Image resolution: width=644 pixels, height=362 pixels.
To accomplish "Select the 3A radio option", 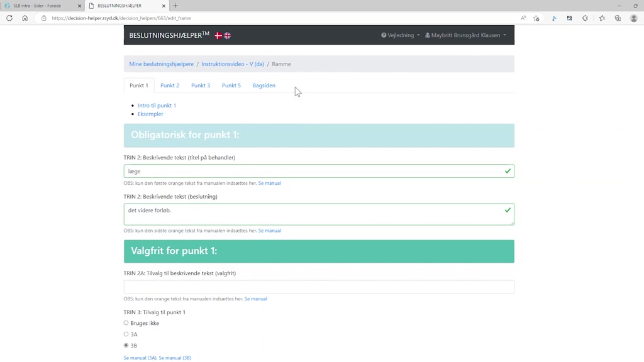I will coord(126,334).
